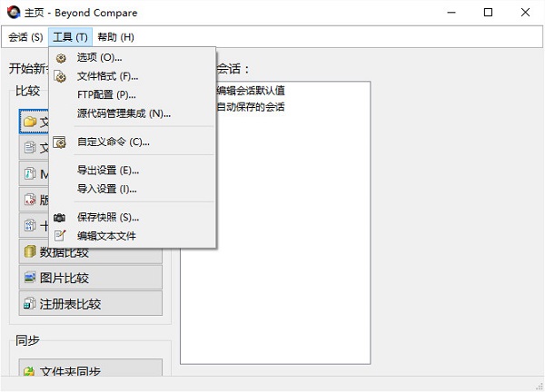This screenshot has width=545, height=392.
Task: Select 自动保存的会话 in the session list
Action: 251,107
